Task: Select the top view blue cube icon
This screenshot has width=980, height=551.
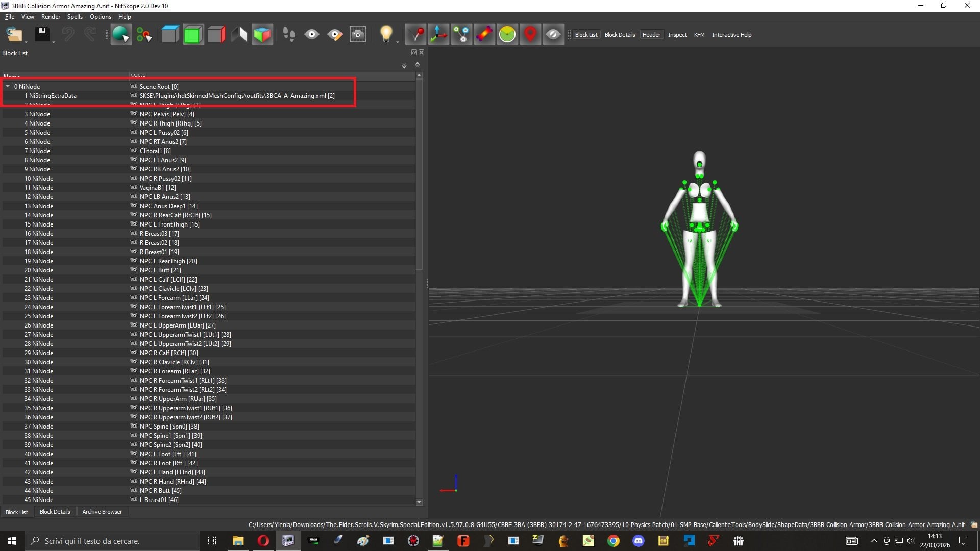Action: point(170,35)
